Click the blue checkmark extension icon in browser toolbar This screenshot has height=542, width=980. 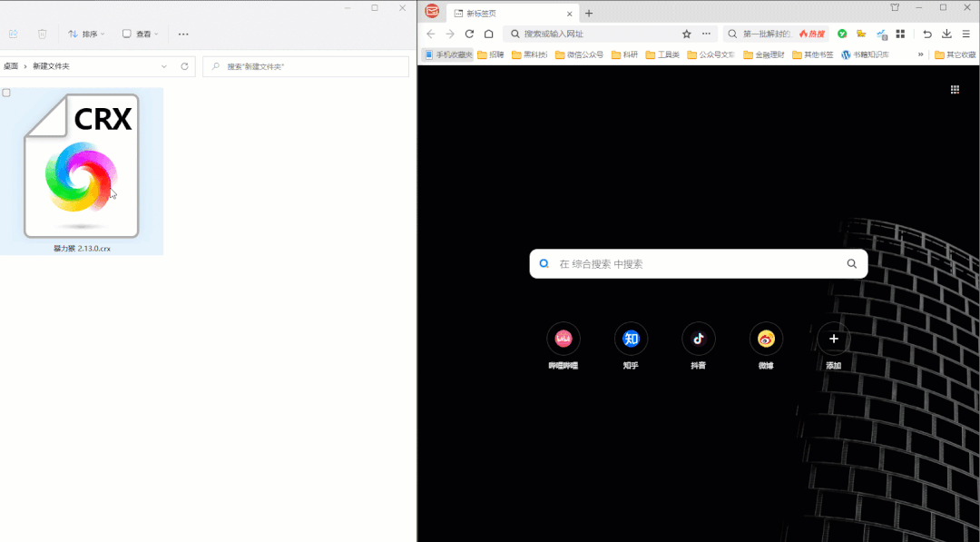tap(881, 34)
